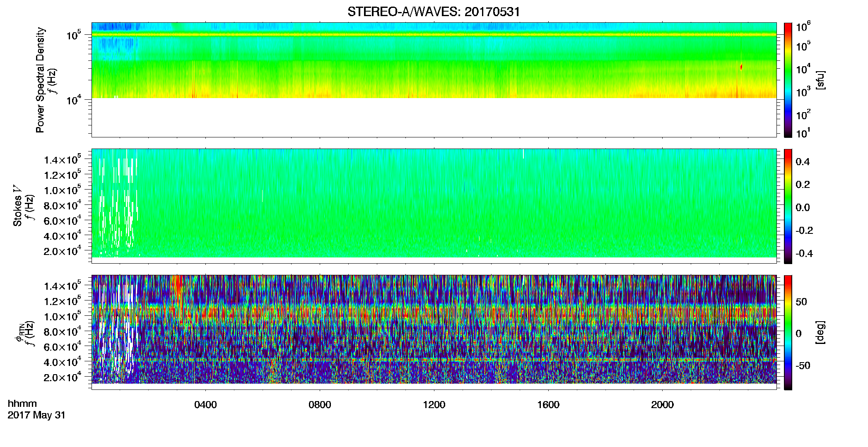Click the 0400 time tick label
The height and width of the screenshot is (447, 868).
(x=205, y=405)
